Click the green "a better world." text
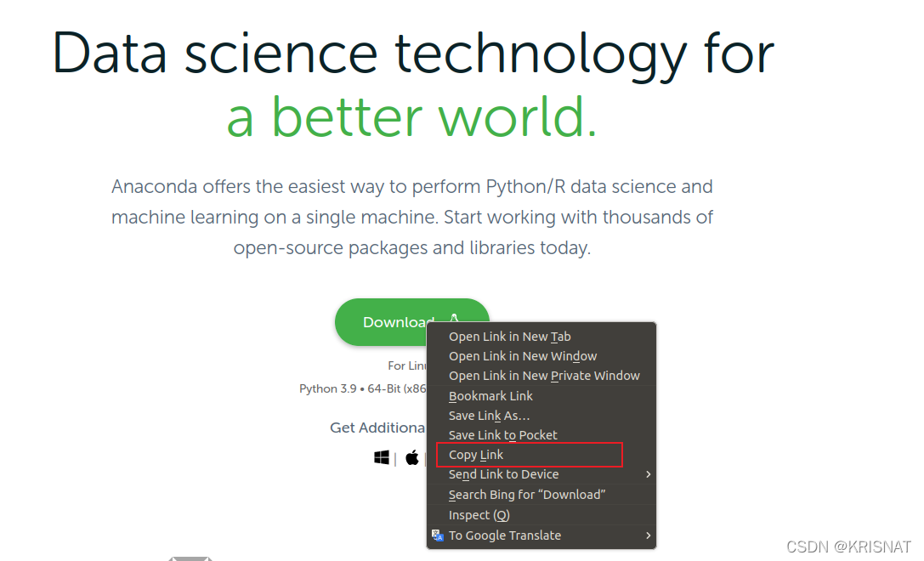This screenshot has width=924, height=561. (411, 116)
